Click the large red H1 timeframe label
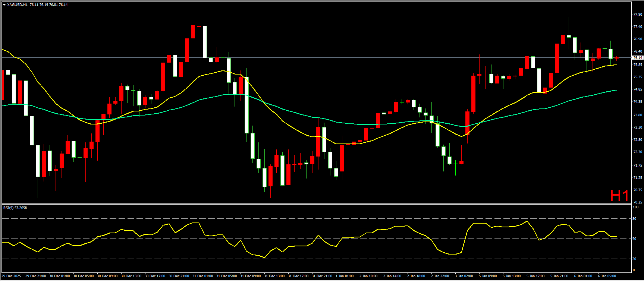The width and height of the screenshot is (644, 281). [619, 195]
